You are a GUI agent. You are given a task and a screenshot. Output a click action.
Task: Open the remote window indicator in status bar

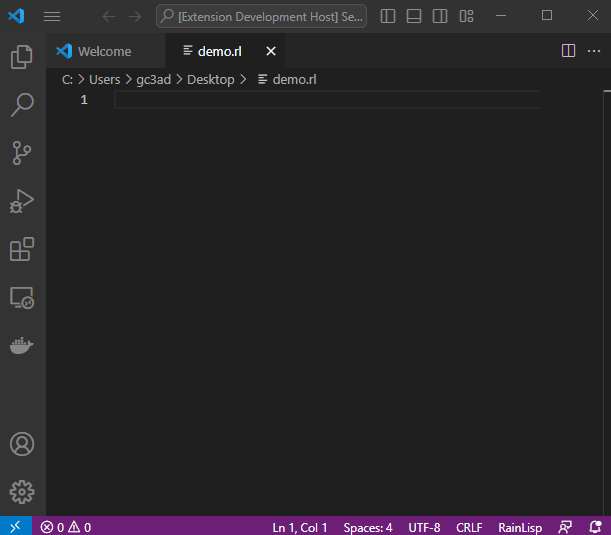click(16, 527)
